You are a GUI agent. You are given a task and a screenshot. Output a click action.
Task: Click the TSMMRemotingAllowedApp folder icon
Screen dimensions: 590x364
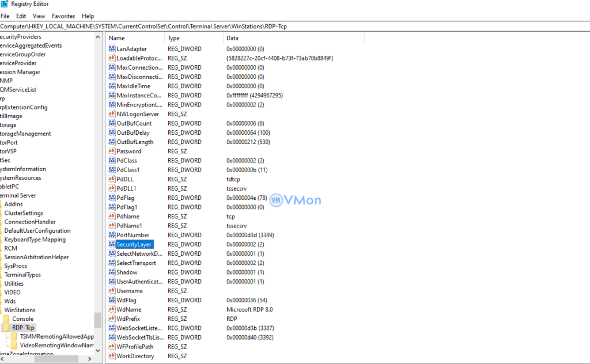14,336
